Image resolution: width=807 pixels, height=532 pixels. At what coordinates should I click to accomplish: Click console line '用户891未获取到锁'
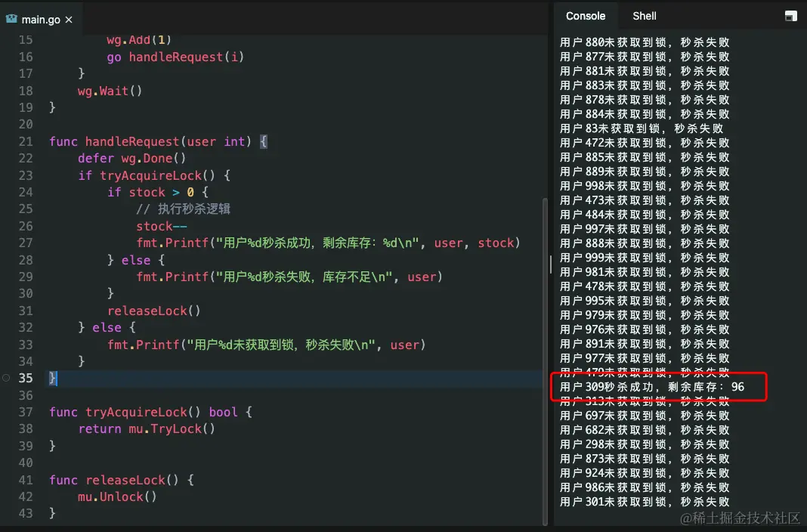coord(645,344)
